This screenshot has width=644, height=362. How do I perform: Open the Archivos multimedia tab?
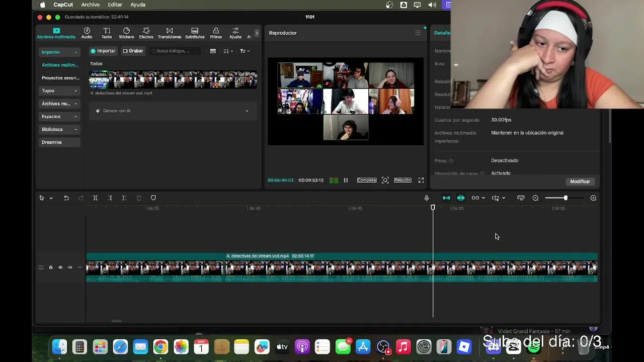point(56,33)
